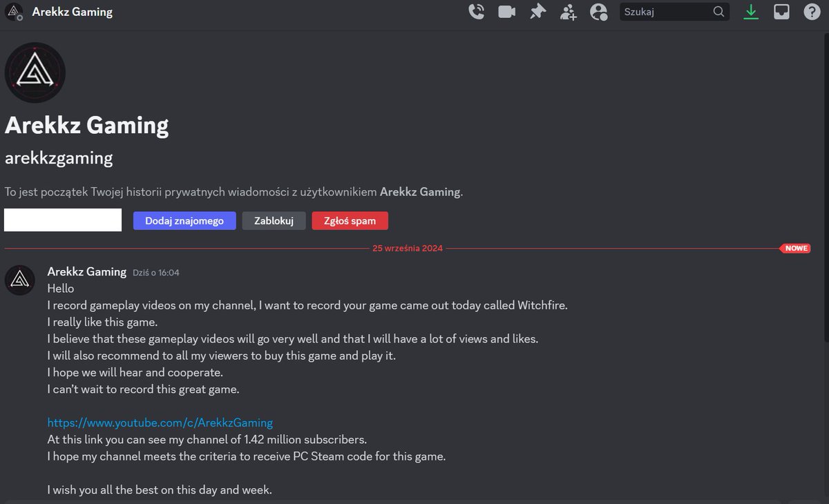Click the Arekkz Gaming message author name
829x504 pixels.
87,272
